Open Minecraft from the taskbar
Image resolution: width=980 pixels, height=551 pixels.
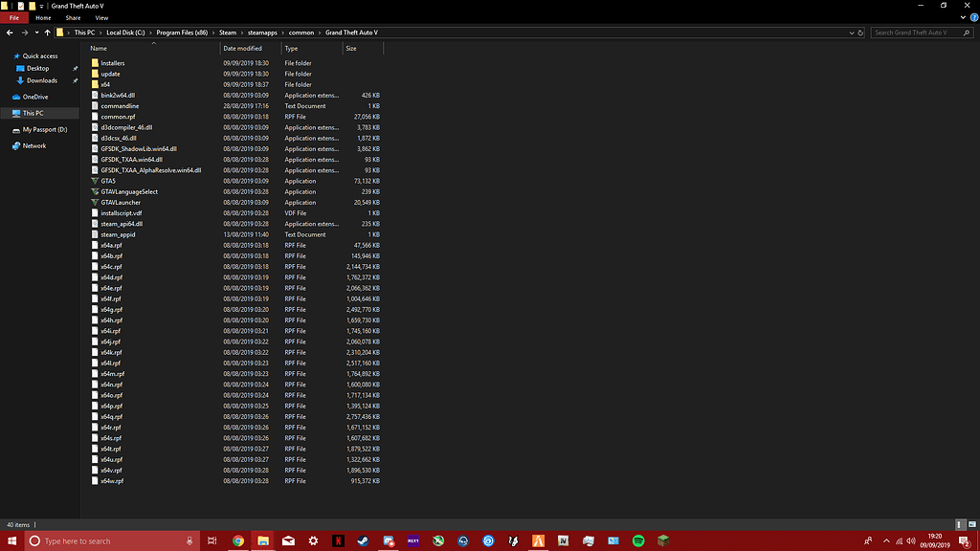[x=661, y=540]
